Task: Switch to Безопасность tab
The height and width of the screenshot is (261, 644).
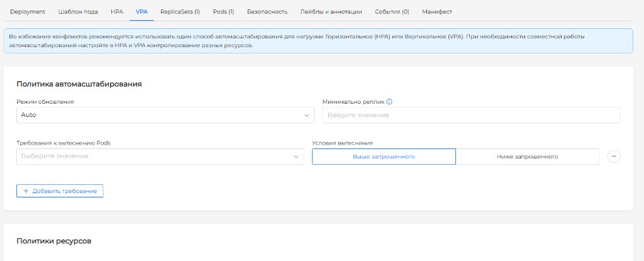Action: click(267, 11)
